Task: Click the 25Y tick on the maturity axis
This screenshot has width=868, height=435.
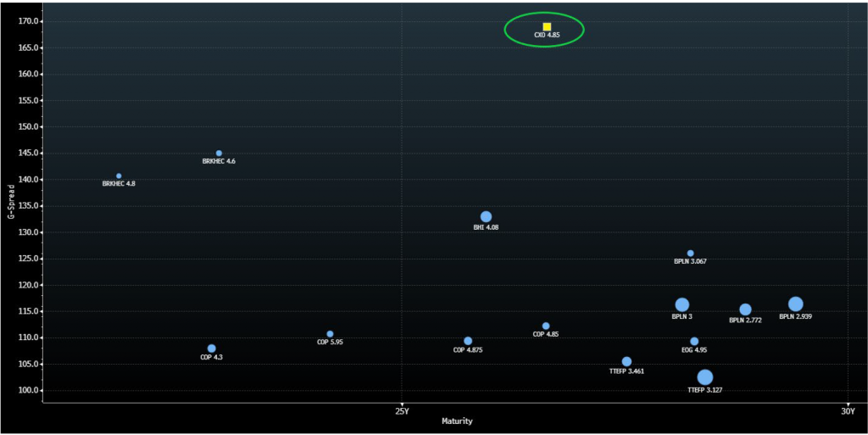Action: 402,411
